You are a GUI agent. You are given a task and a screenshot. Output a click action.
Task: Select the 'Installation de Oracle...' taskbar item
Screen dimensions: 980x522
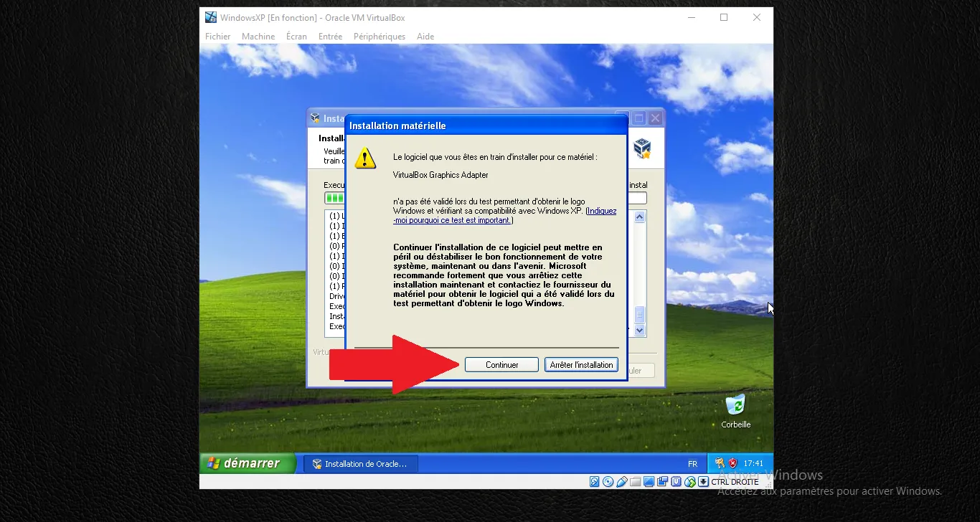point(359,463)
